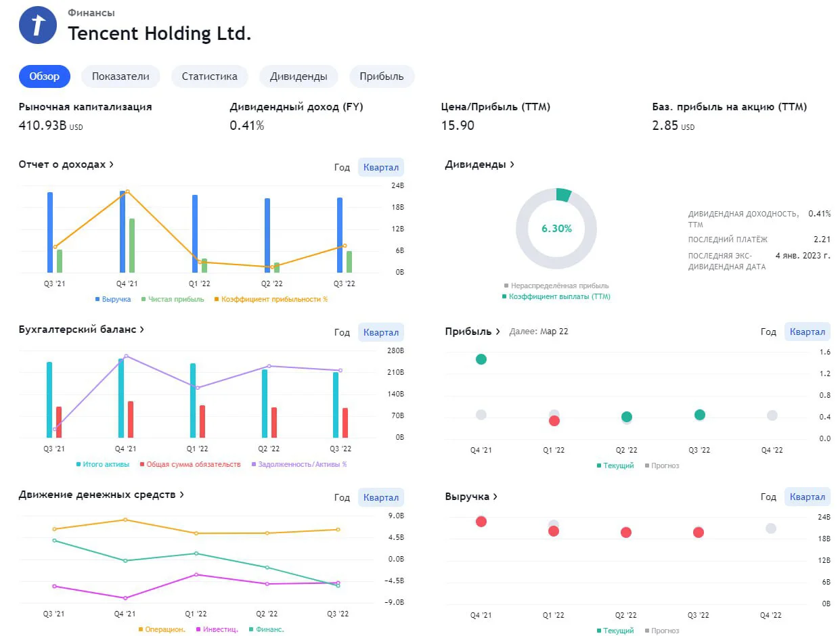840x636 pixels.
Task: Click the Q4 '22 grey revenue forecast dot
Action: (771, 528)
